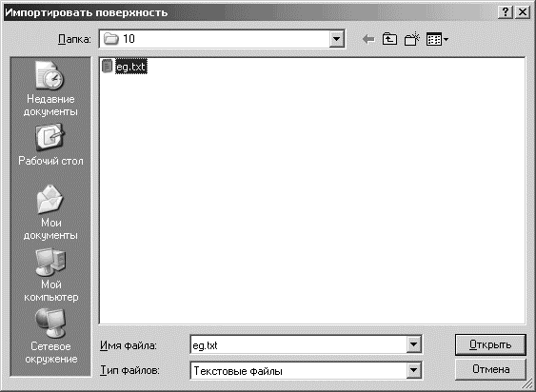The height and width of the screenshot is (392, 536).
Task: Open Сетевое окружение location
Action: (50, 336)
